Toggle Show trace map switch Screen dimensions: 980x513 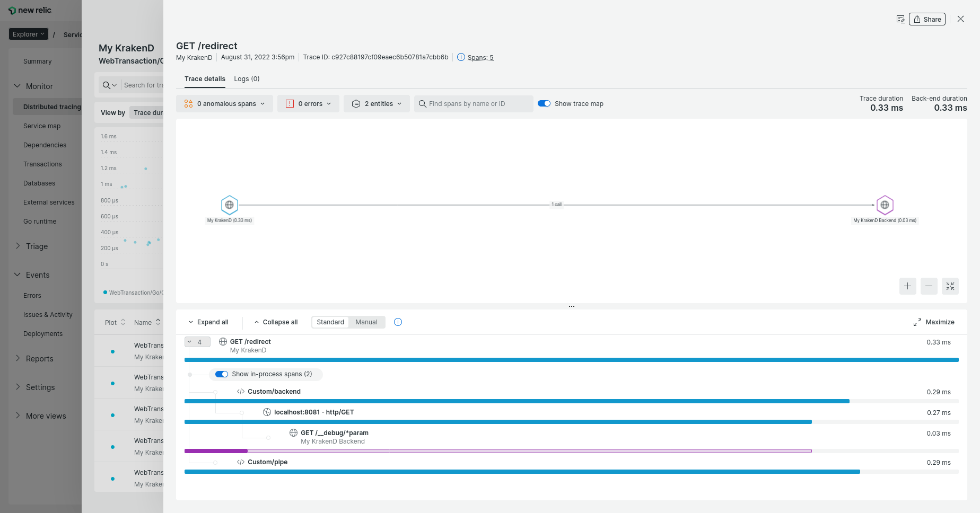(x=544, y=104)
